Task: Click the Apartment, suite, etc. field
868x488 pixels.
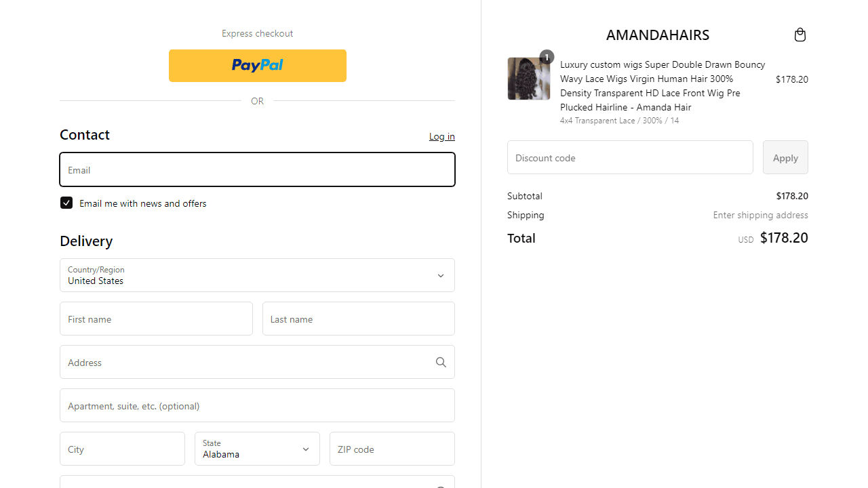Action: [x=258, y=405]
